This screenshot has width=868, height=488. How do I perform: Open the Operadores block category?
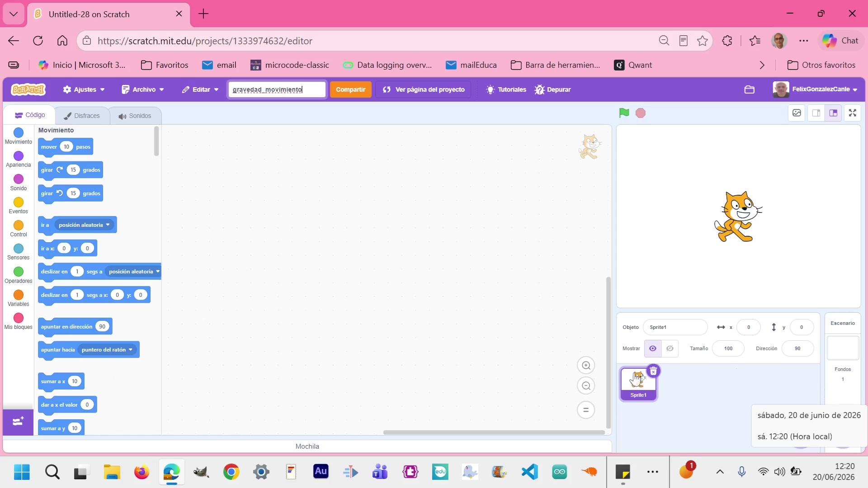[x=19, y=275]
